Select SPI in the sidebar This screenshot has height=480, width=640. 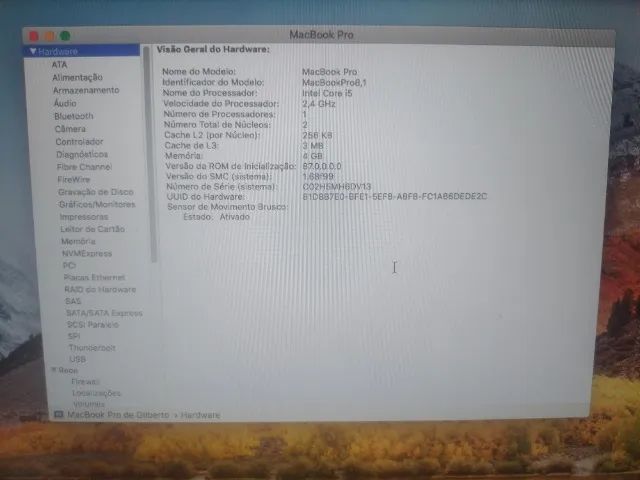(x=74, y=336)
